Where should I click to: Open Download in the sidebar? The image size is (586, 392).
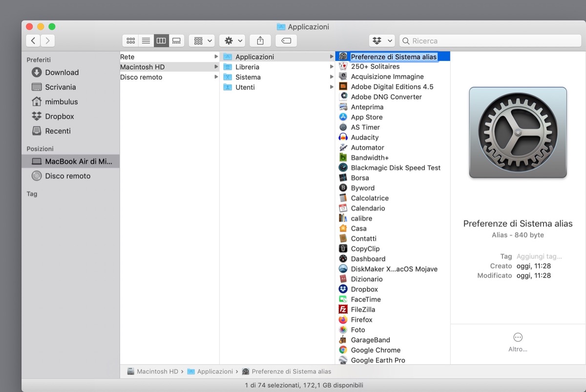click(62, 72)
